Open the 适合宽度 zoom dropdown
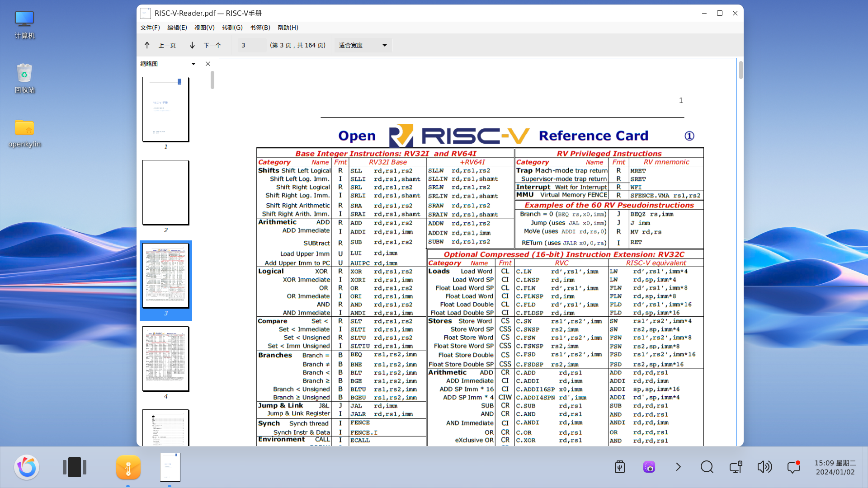868x488 pixels. click(x=363, y=45)
